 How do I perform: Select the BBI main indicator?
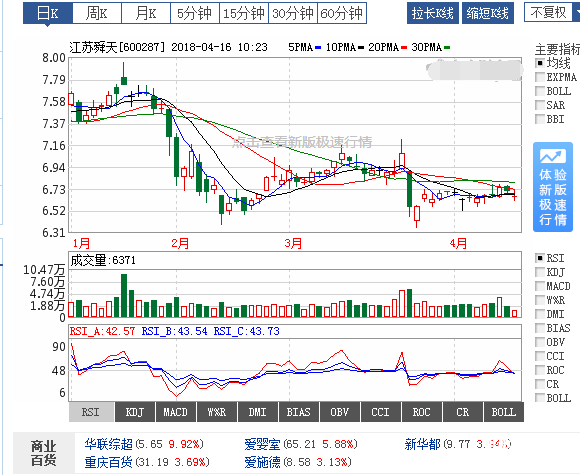coord(540,119)
